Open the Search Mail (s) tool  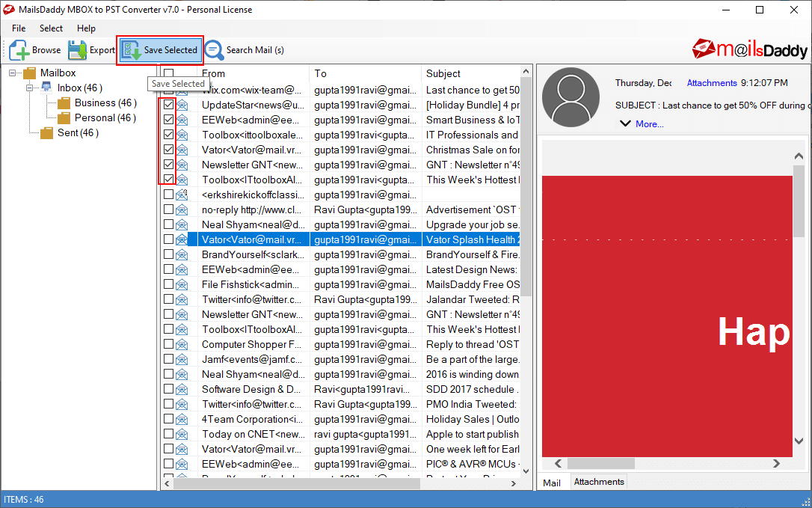click(x=244, y=50)
